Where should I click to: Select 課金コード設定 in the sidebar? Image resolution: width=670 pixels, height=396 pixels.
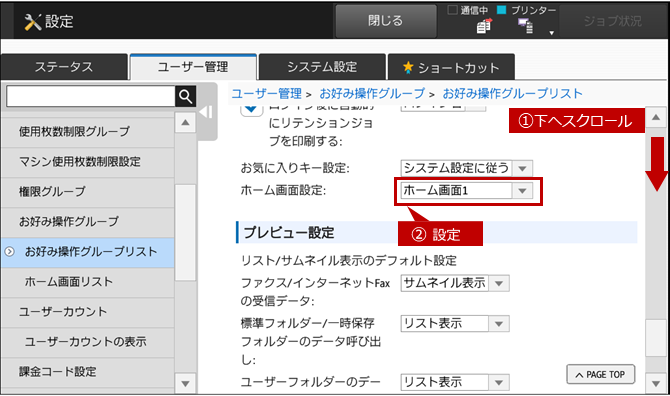pyautogui.click(x=88, y=372)
